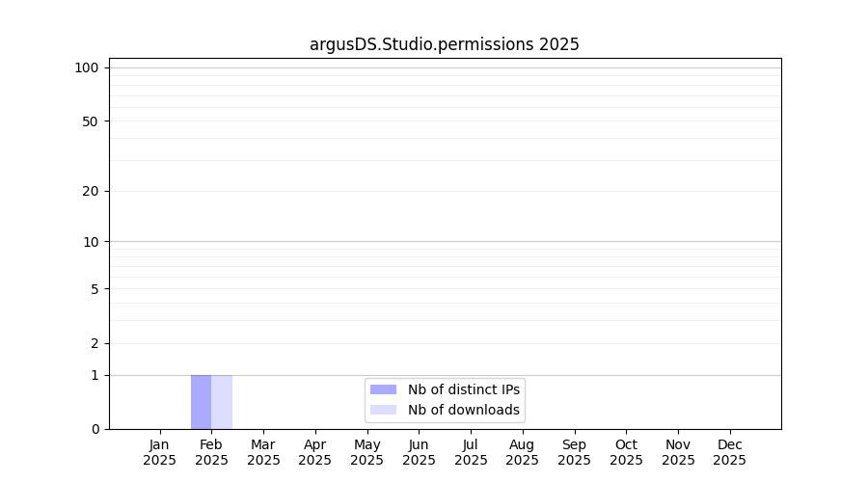Viewport: 868px width, 482px height.
Task: Select the Nb of distinct IPs legend swatch
Action: 383,389
